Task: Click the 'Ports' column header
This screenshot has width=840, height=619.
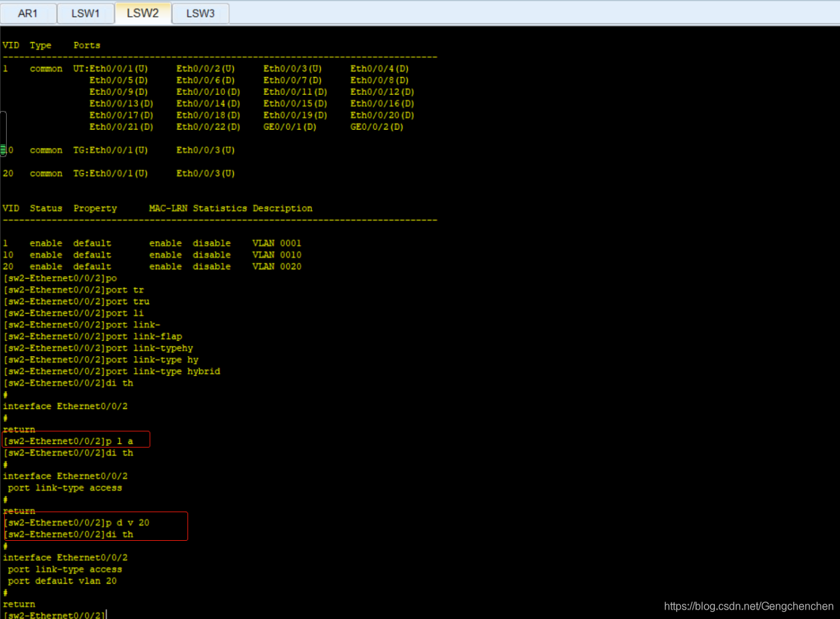Action: 87,45
